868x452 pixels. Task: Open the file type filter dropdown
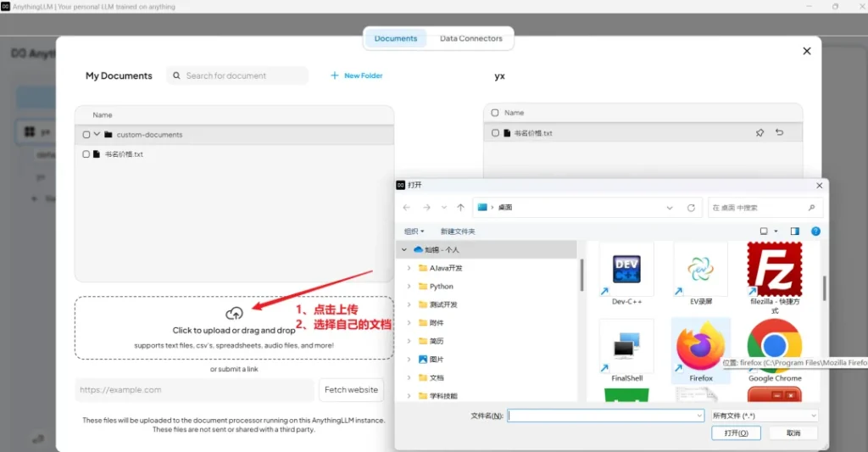[x=765, y=416]
